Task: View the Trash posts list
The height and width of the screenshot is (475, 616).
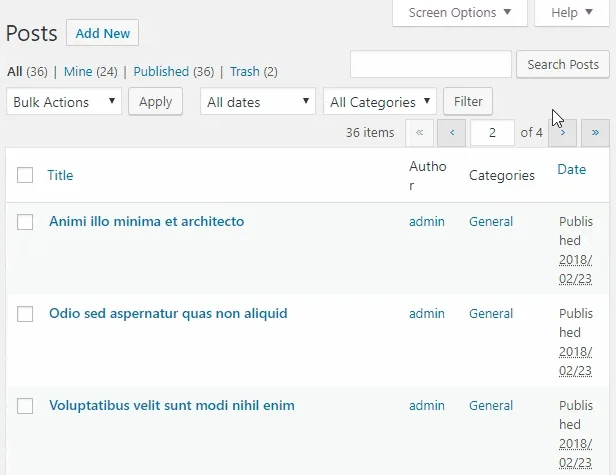Action: click(x=244, y=72)
